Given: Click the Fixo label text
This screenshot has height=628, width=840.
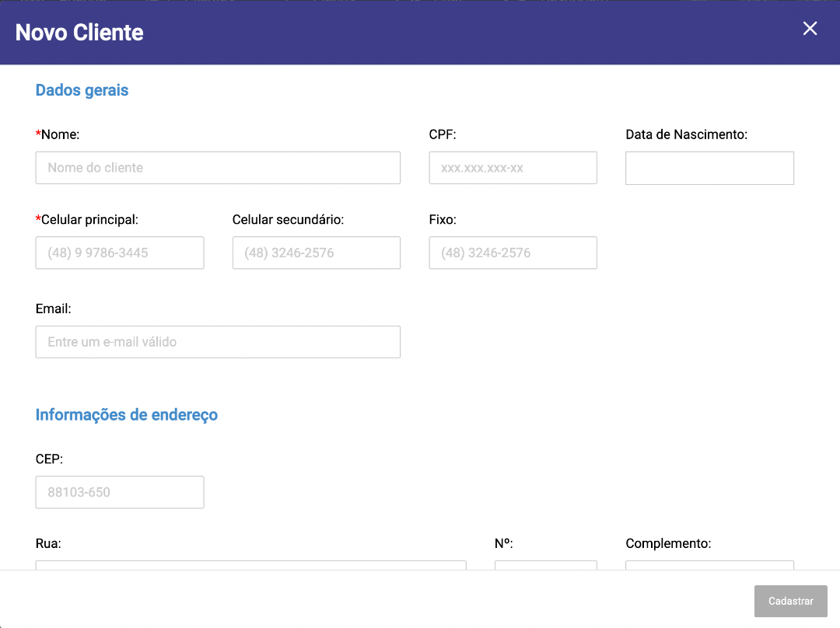Looking at the screenshot, I should click(x=443, y=220).
